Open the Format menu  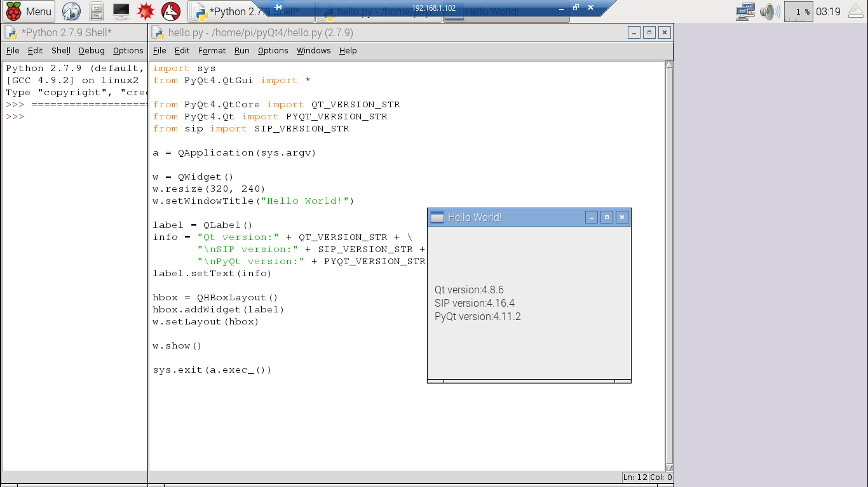click(x=212, y=51)
